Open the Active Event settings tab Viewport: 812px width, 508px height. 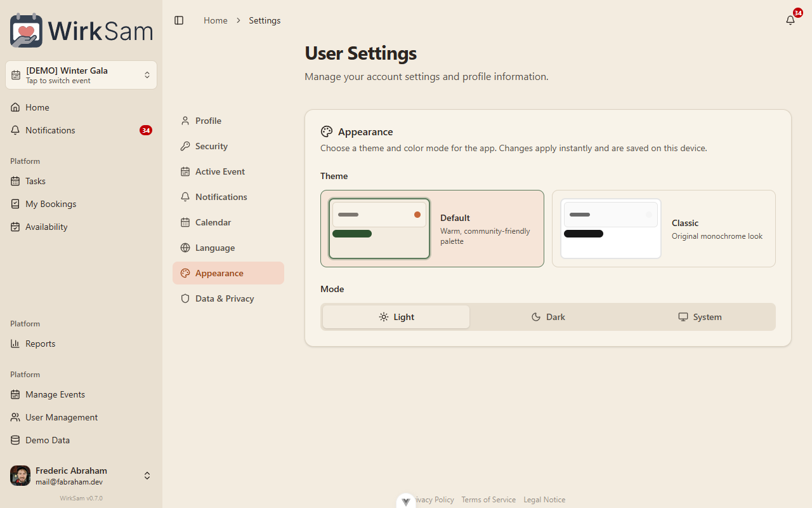pyautogui.click(x=228, y=171)
